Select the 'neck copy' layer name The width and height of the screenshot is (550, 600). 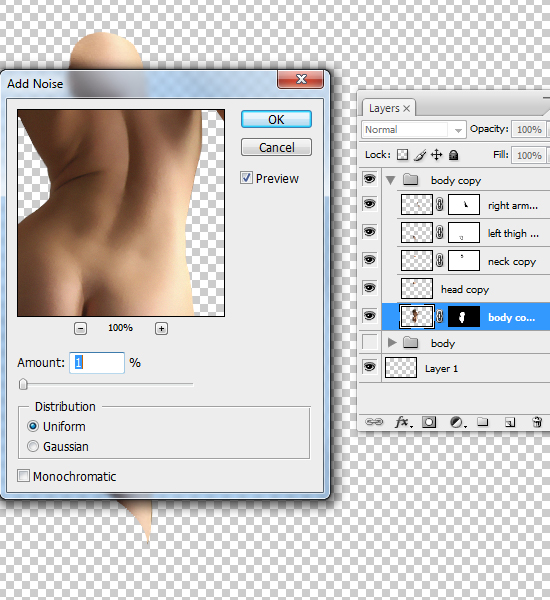(512, 262)
